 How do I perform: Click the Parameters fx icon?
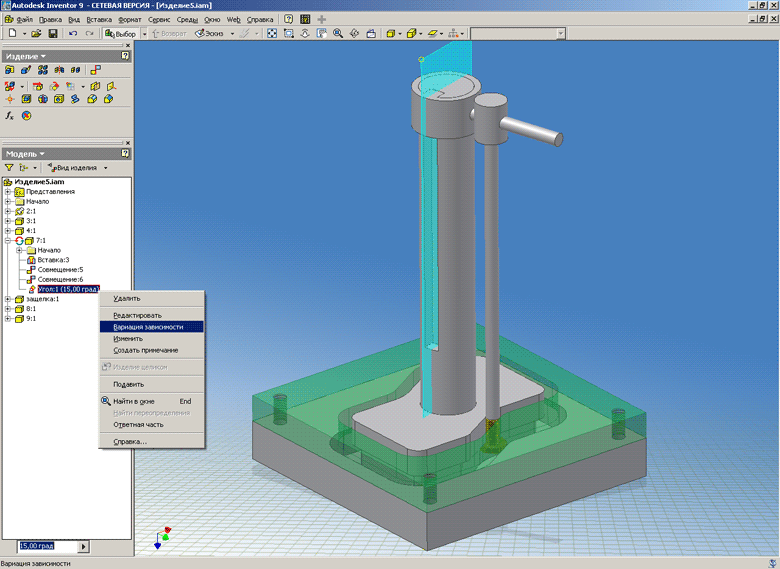click(9, 116)
